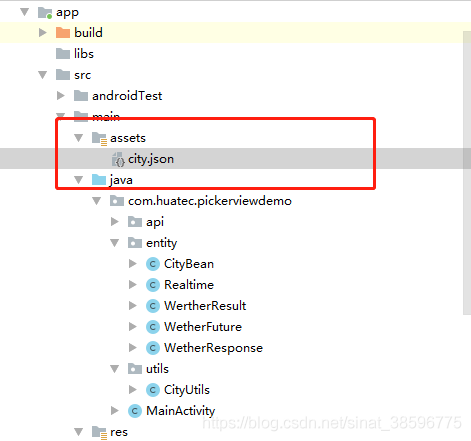The image size is (471, 441).
Task: Select the 'utils' package name
Action: [x=157, y=369]
